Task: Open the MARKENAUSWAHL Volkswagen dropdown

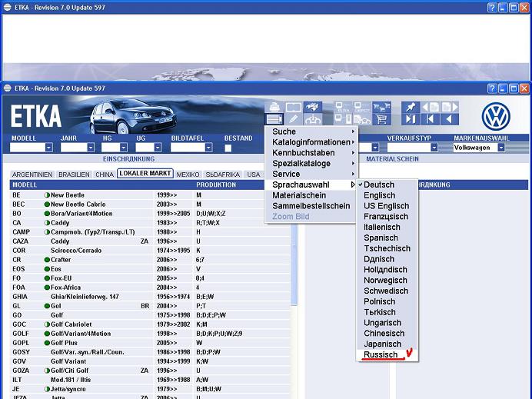Action: click(501, 148)
